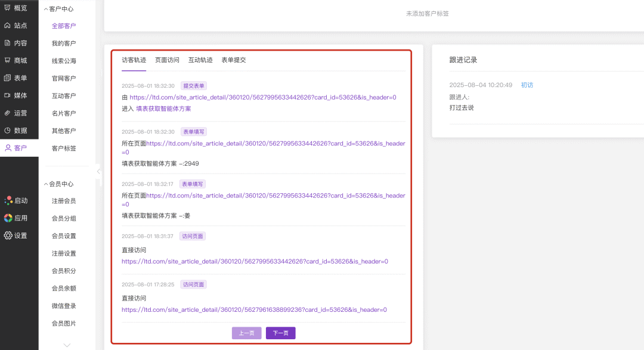
Task: Collapse the secondary sidebar panel handle
Action: pyautogui.click(x=98, y=172)
